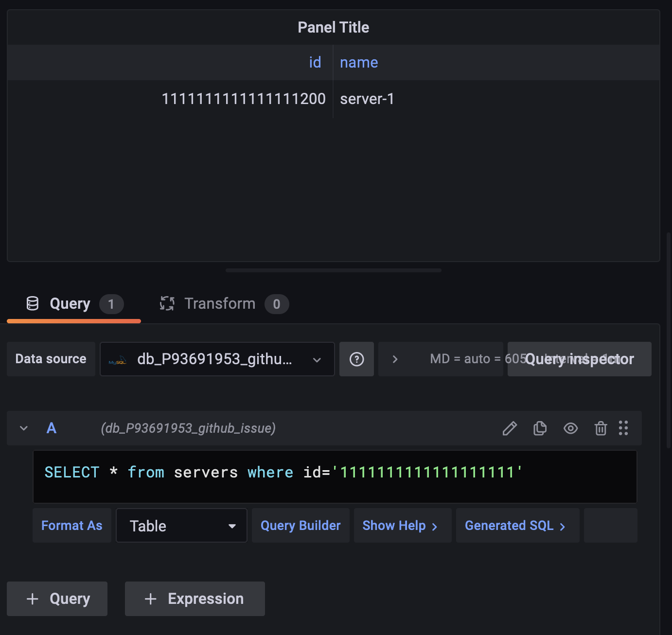Viewport: 672px width, 635px height.
Task: Switch to the Transform tab
Action: coord(219,303)
